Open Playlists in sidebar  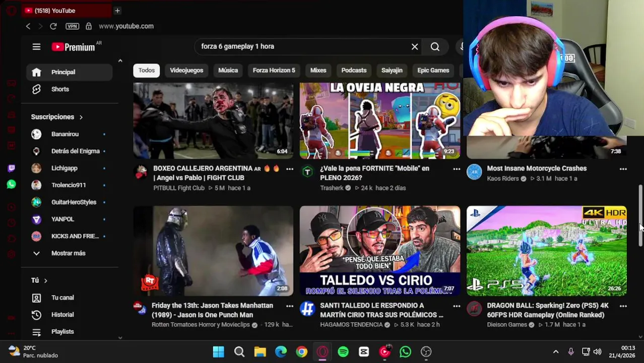[x=70, y=332]
